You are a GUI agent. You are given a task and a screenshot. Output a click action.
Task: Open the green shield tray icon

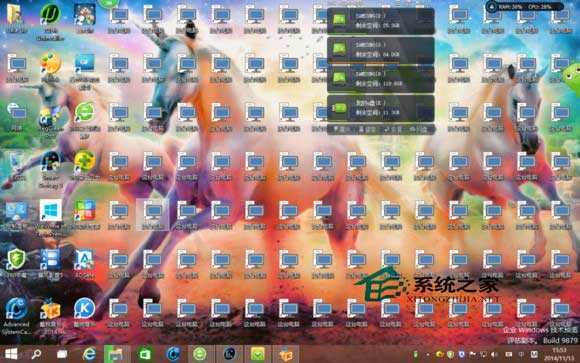(450, 354)
